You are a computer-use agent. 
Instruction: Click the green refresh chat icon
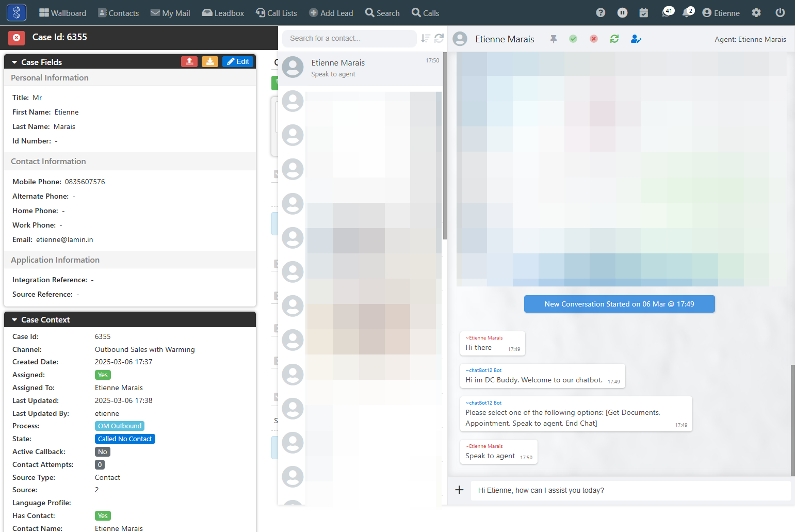[614, 39]
